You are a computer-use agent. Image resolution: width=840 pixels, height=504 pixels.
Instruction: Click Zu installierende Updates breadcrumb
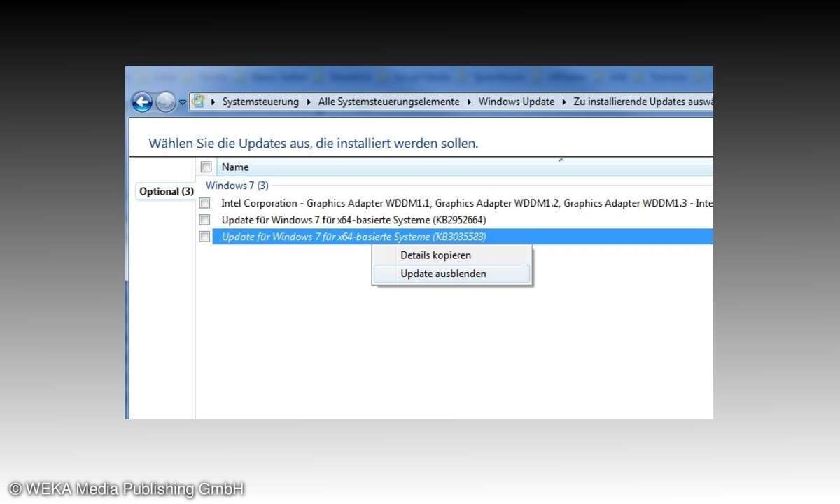pos(643,101)
